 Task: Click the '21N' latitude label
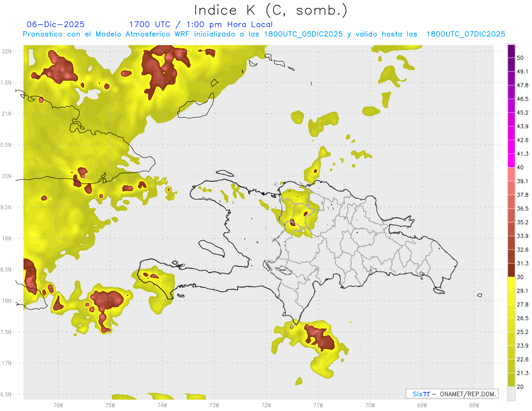(x=7, y=114)
